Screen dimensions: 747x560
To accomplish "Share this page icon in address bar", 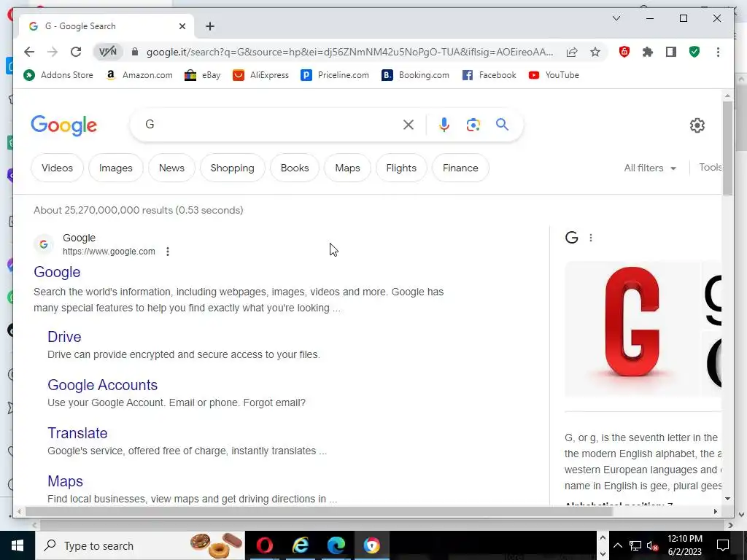I will (572, 52).
